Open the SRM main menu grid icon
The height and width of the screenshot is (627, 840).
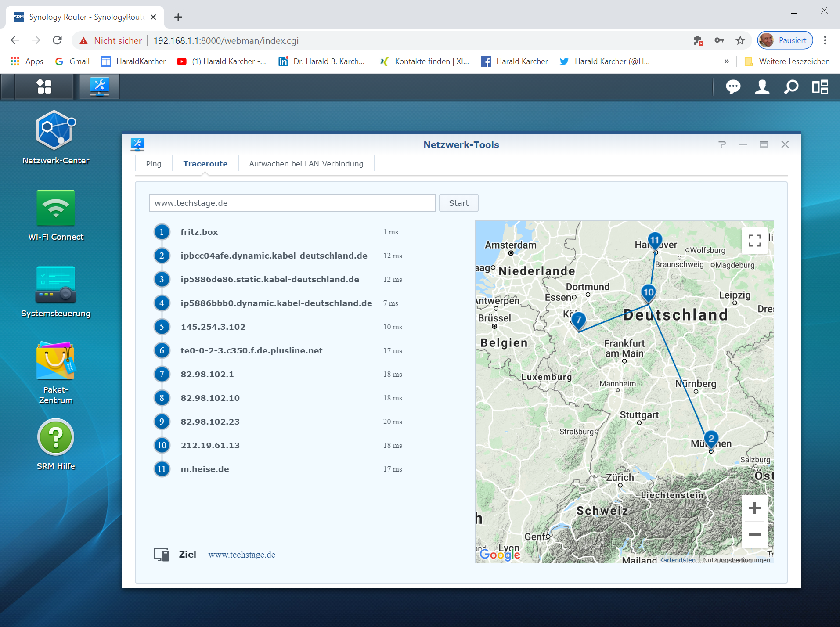click(x=44, y=86)
